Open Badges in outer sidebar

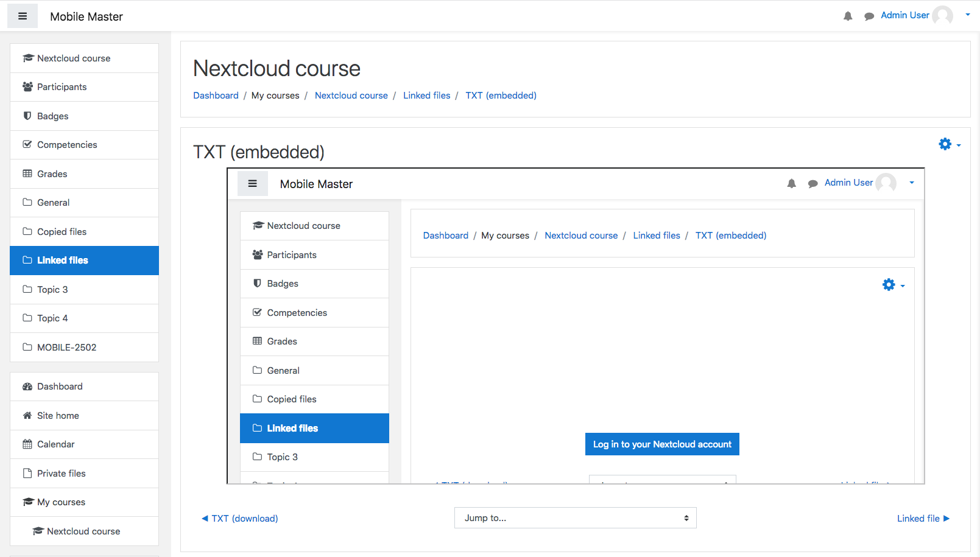click(85, 116)
